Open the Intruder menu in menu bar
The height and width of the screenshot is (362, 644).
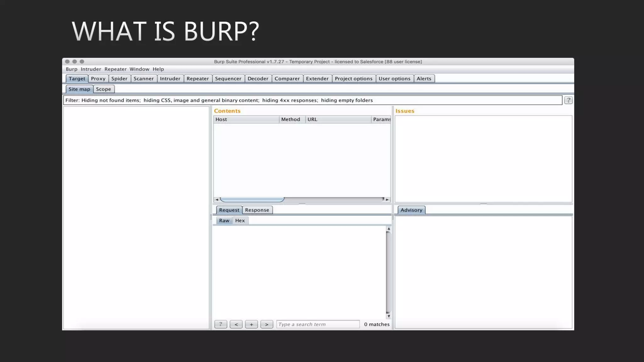pyautogui.click(x=91, y=69)
